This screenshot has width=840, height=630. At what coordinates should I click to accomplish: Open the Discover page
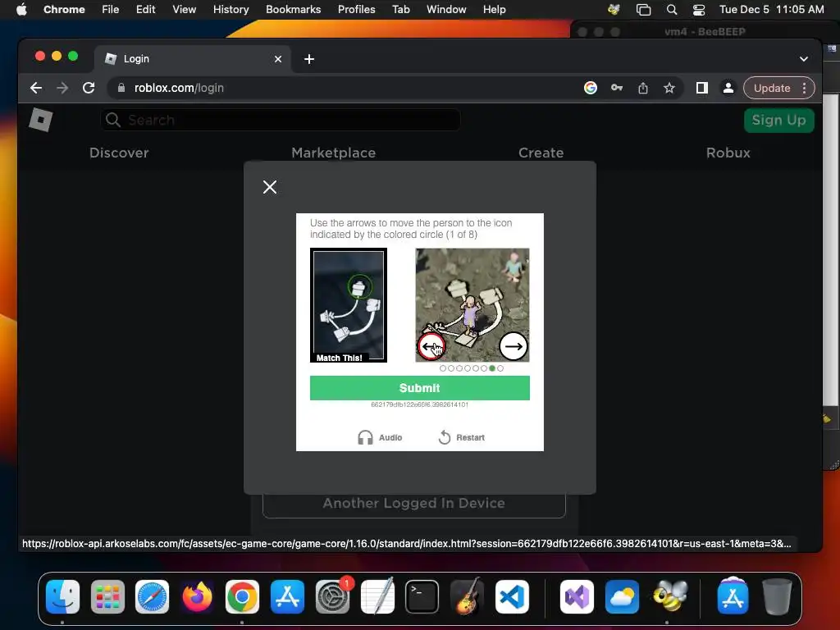(x=119, y=153)
